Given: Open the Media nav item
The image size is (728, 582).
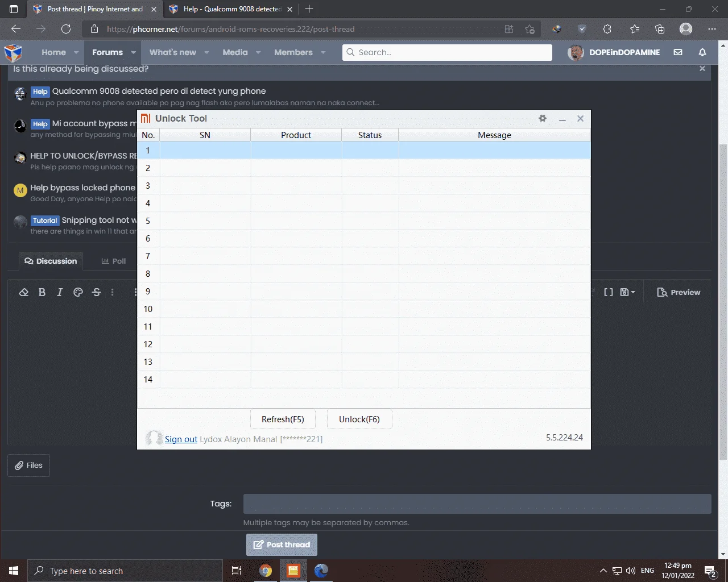Looking at the screenshot, I should point(235,52).
